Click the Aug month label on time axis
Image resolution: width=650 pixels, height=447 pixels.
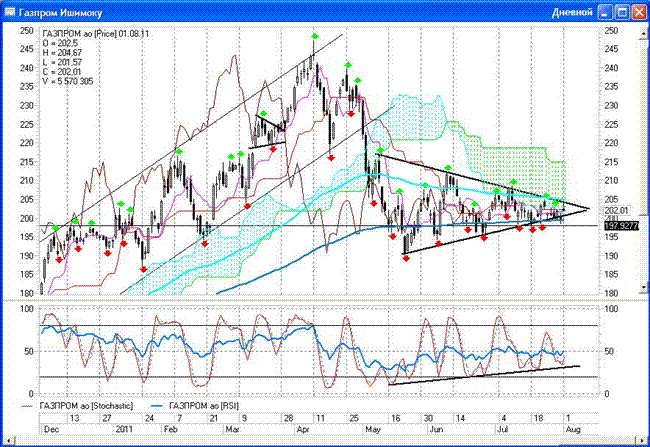click(x=573, y=430)
